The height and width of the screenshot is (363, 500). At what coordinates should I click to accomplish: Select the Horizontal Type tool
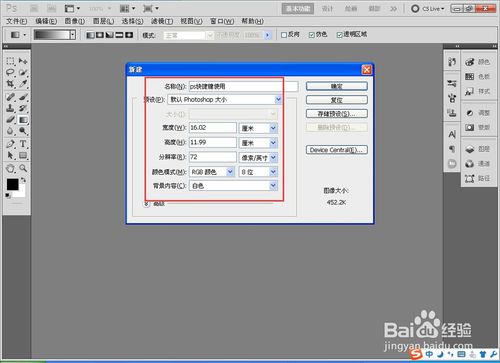coord(23,144)
